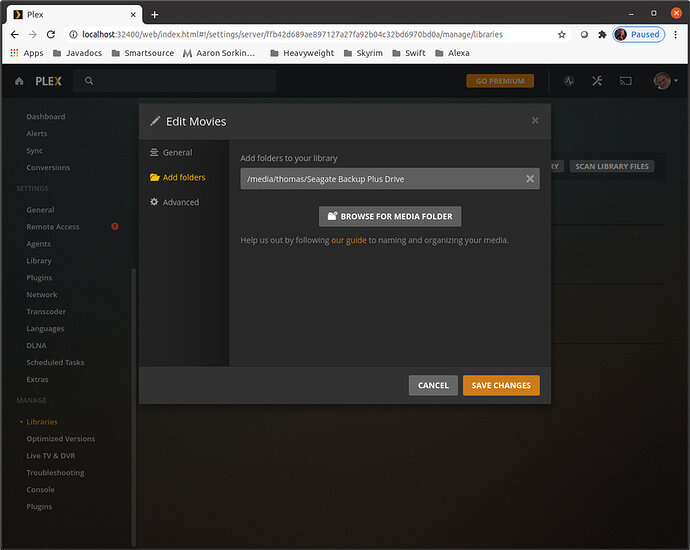Cancel the library edit

click(x=433, y=385)
